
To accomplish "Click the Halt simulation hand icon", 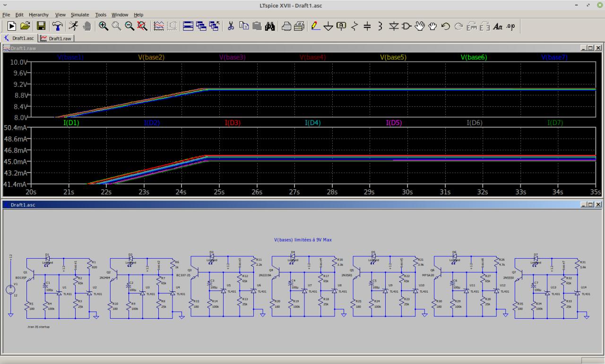I will coord(87,26).
